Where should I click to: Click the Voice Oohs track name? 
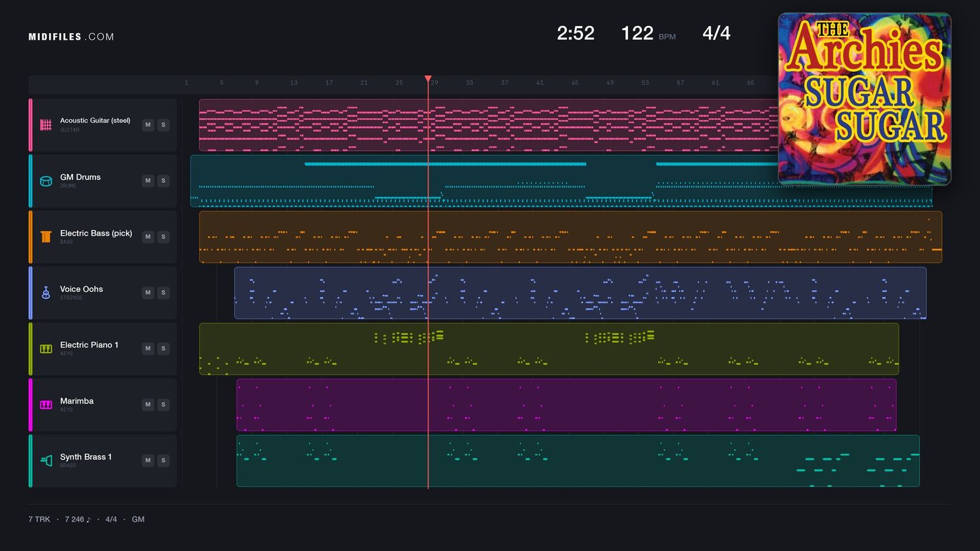coord(82,289)
